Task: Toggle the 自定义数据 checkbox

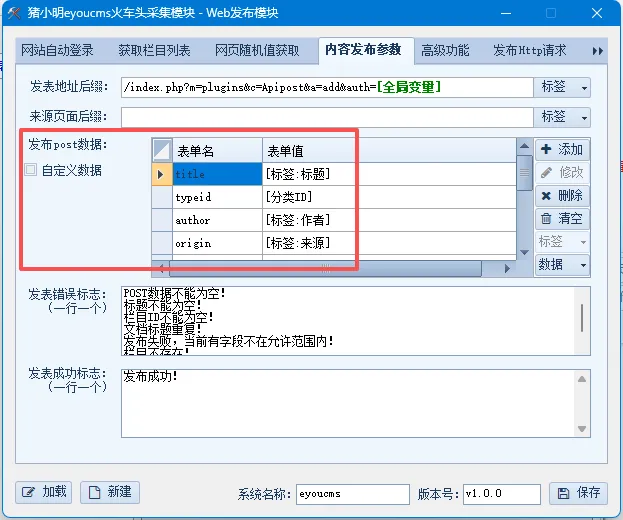Action: [x=31, y=170]
